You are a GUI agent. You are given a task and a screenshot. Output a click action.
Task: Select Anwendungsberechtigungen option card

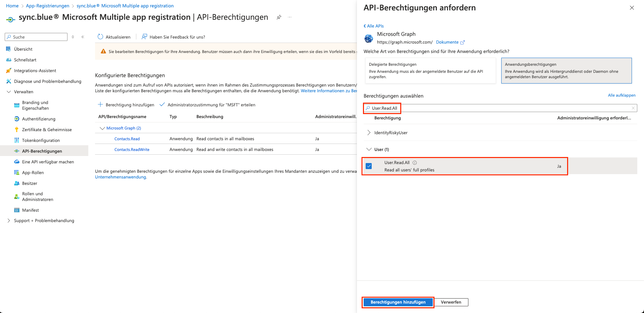566,70
